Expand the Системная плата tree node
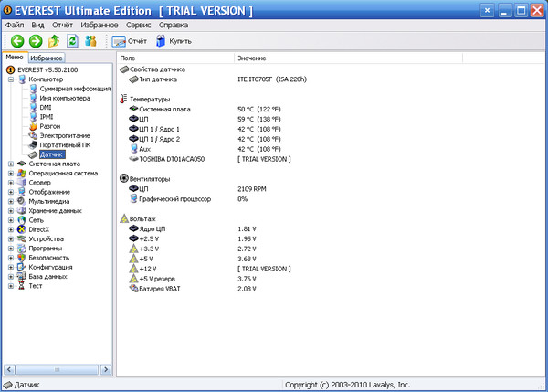 11,164
